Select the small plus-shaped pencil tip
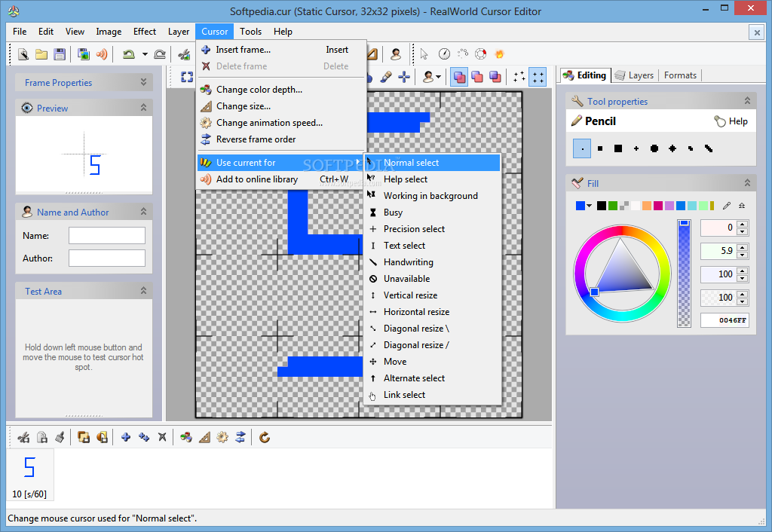This screenshot has height=532, width=772. (x=636, y=148)
